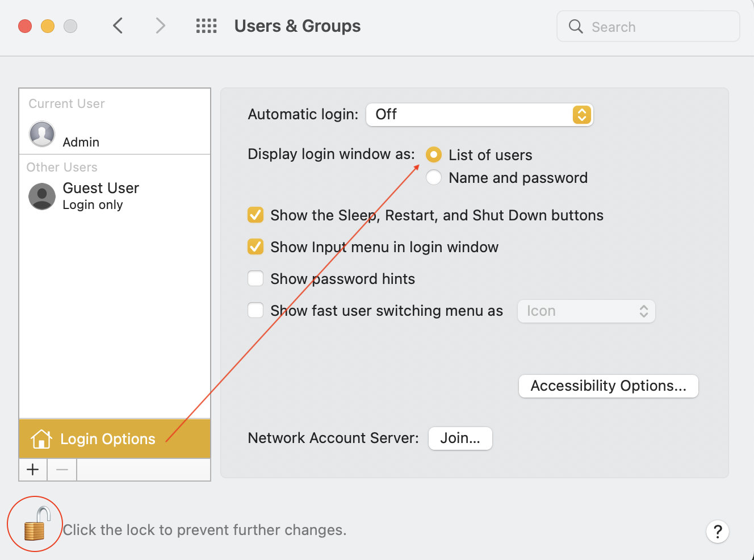This screenshot has height=560, width=754.
Task: Open the Automatic login dropdown
Action: tap(480, 115)
